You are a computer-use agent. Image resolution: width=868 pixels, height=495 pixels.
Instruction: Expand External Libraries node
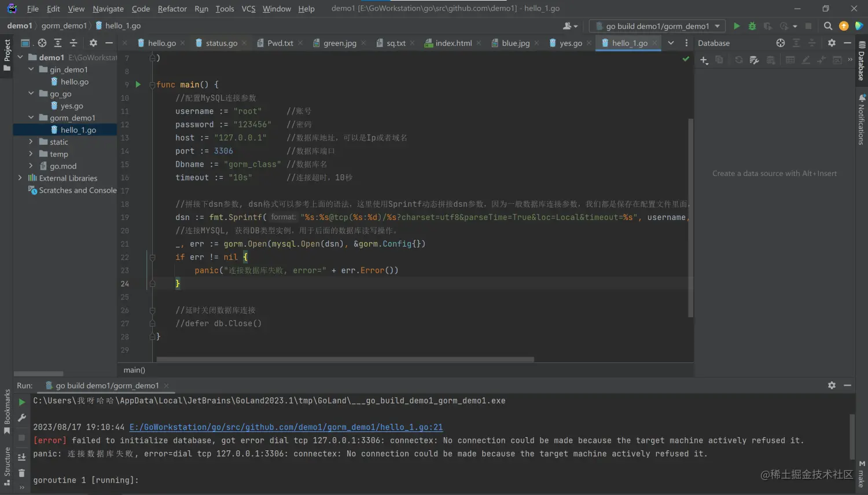tap(20, 178)
